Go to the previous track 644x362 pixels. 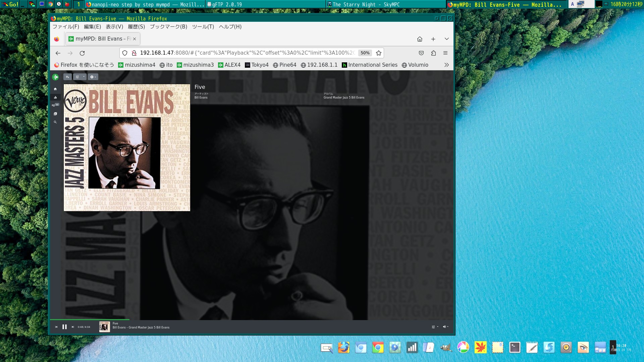56,327
